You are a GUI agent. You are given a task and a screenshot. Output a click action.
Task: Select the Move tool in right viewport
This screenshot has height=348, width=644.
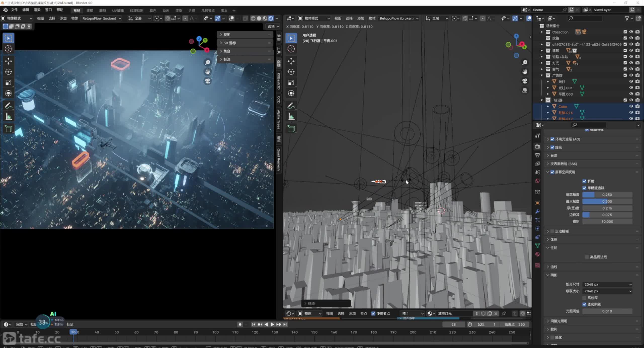[x=291, y=61]
